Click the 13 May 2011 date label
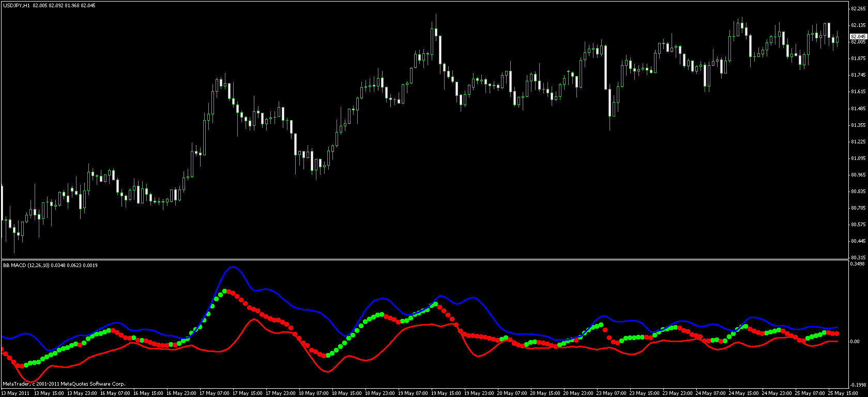The width and height of the screenshot is (868, 397). pos(16,393)
